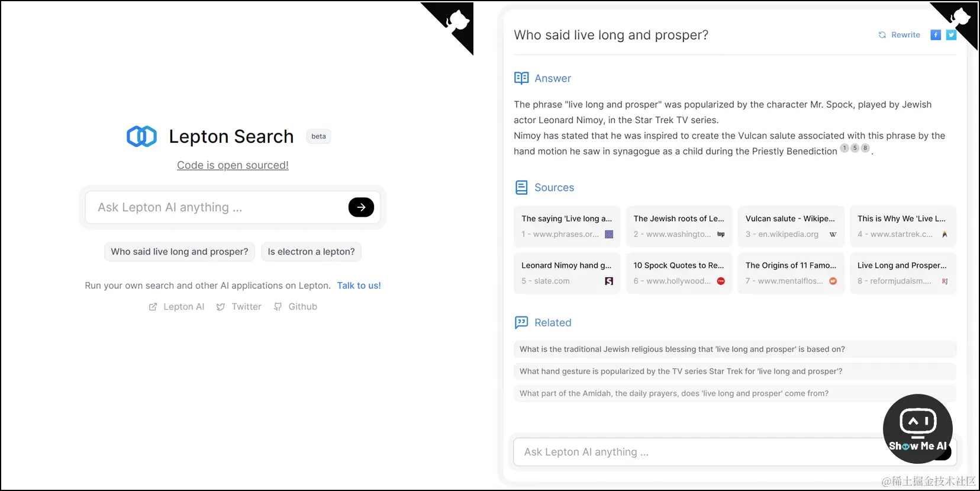Open the Github footer link

click(295, 307)
